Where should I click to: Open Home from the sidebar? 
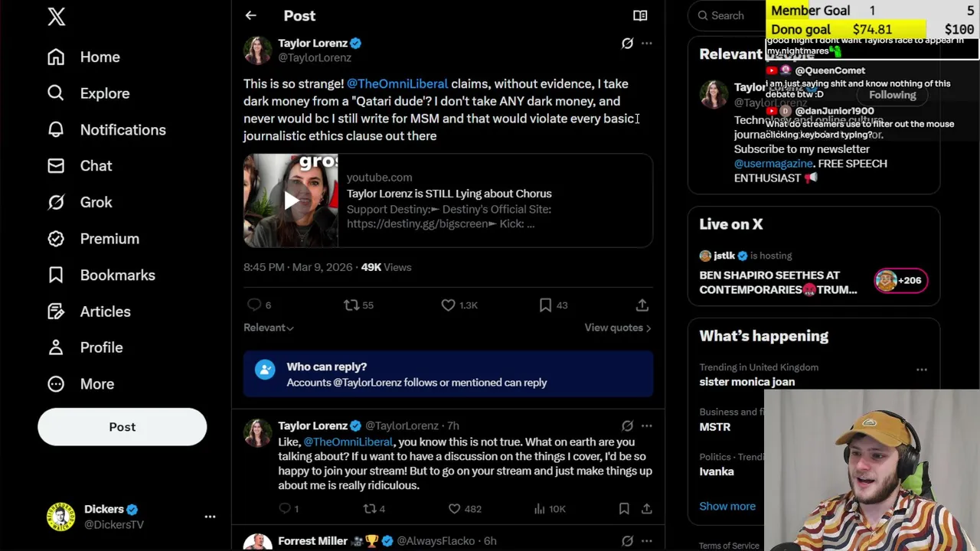[x=84, y=57]
